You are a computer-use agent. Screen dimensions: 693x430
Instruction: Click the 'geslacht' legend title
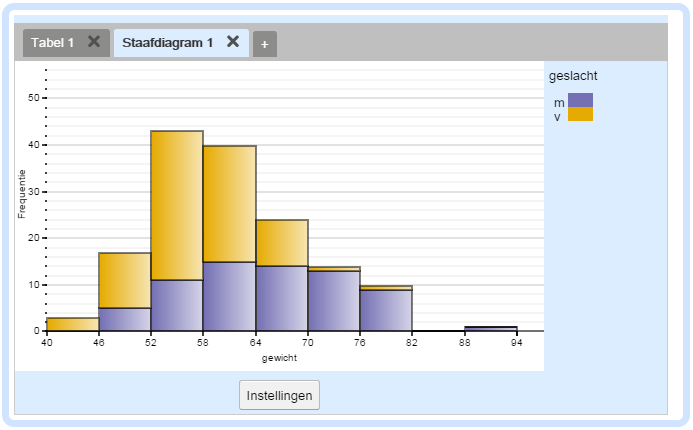click(x=573, y=76)
